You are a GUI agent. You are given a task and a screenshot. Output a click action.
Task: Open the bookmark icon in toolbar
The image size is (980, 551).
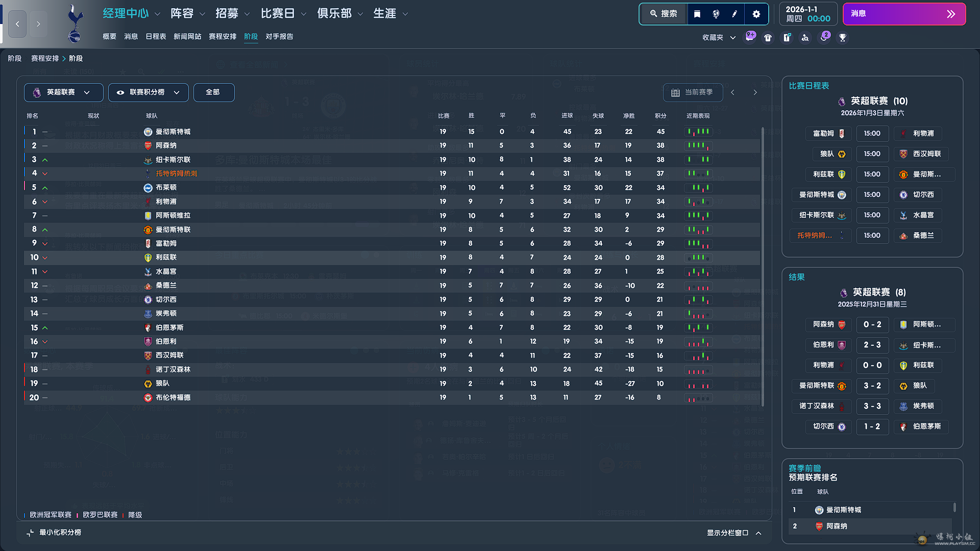[697, 14]
